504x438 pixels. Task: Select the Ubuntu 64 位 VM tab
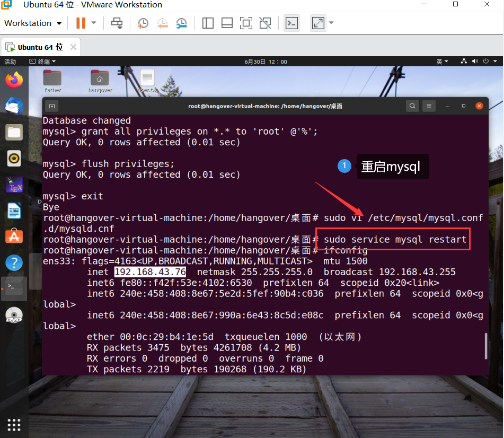coord(36,47)
